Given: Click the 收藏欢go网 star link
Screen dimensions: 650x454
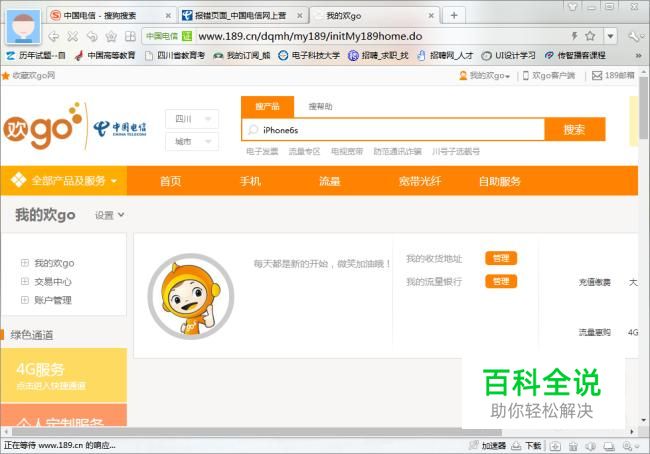Looking at the screenshot, I should coord(29,75).
